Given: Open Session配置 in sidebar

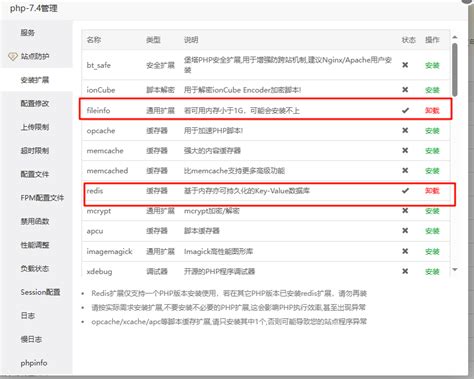Looking at the screenshot, I should (40, 292).
